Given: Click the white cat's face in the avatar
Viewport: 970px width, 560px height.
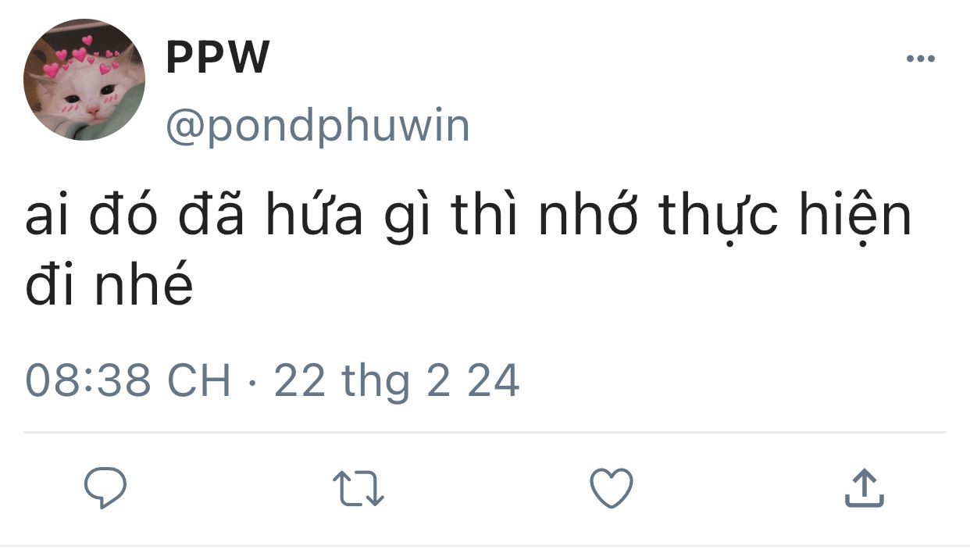Looking at the screenshot, I should (x=87, y=94).
